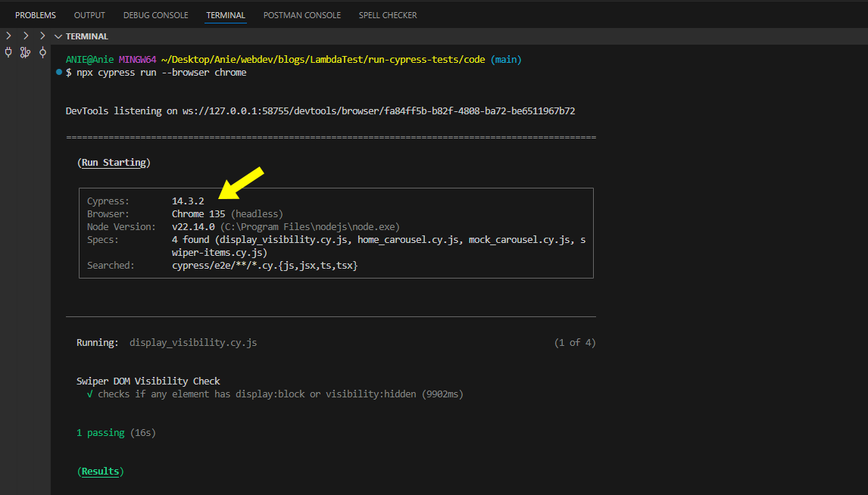This screenshot has height=495, width=868.
Task: Click the Git branch terminal icon in the sidebar
Action: click(25, 52)
